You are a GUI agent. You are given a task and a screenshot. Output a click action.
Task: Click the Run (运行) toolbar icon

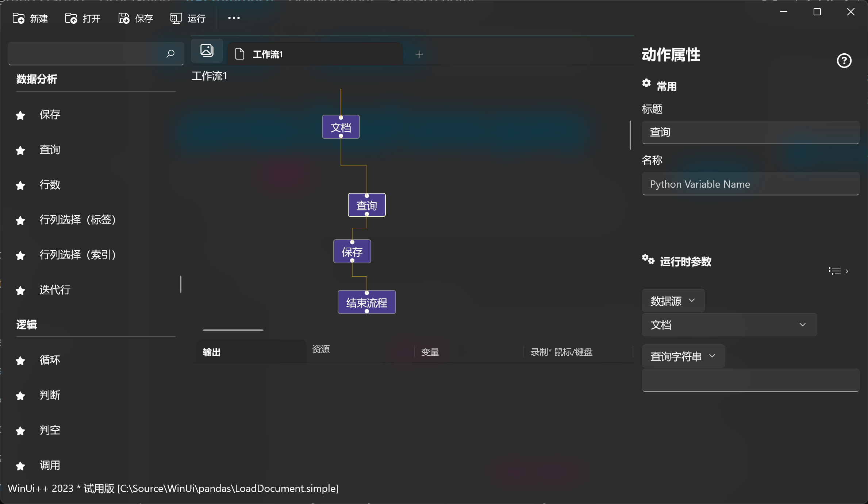click(176, 18)
